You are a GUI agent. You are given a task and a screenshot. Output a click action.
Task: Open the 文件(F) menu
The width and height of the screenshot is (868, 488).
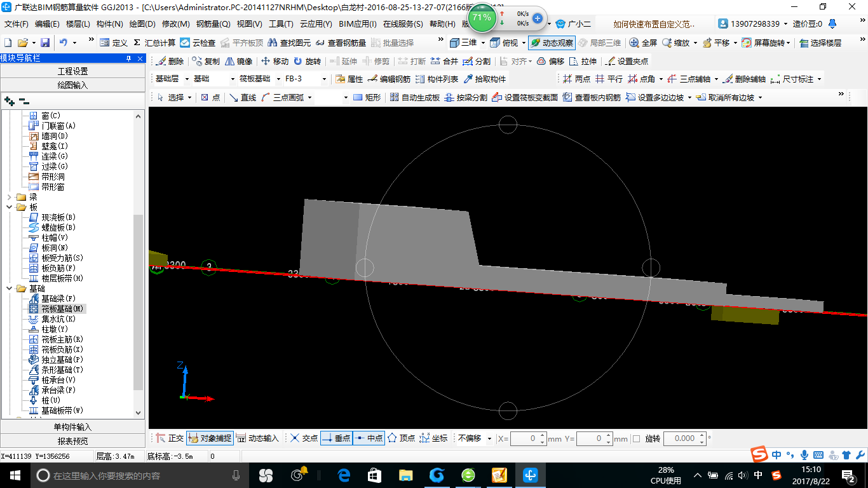(17, 24)
